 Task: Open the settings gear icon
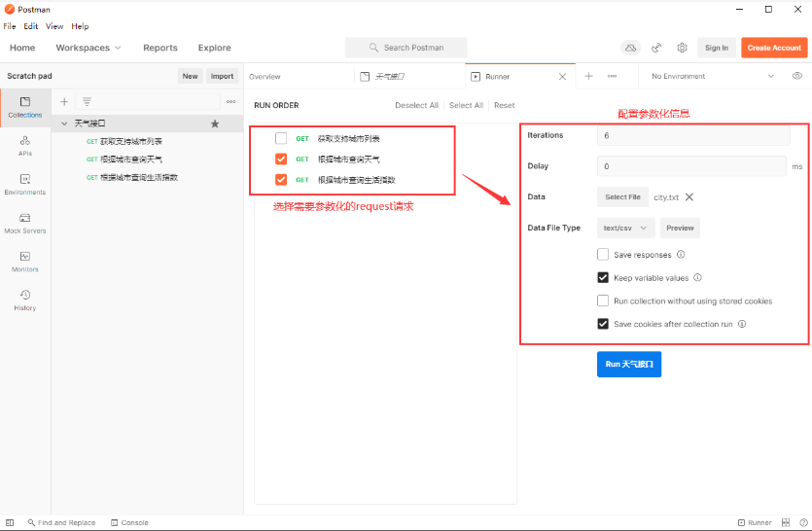tap(682, 48)
